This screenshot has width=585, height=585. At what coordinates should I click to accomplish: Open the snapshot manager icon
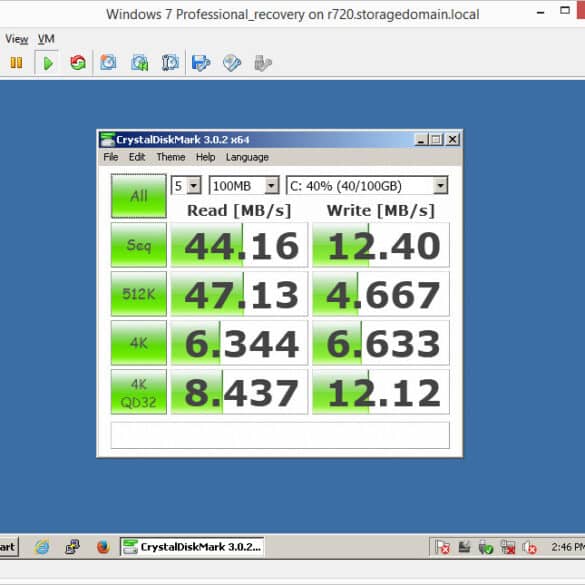[x=170, y=63]
